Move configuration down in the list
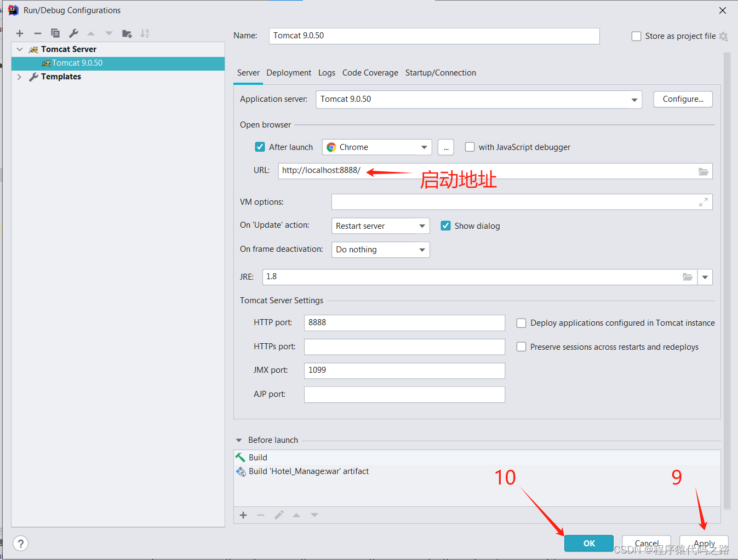This screenshot has width=738, height=560. tap(109, 33)
